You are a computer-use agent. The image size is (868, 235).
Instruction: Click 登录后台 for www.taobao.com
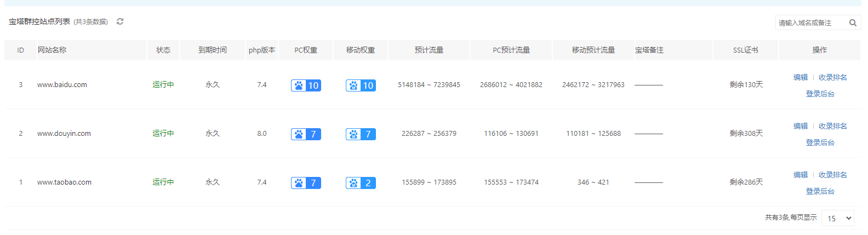(x=820, y=191)
